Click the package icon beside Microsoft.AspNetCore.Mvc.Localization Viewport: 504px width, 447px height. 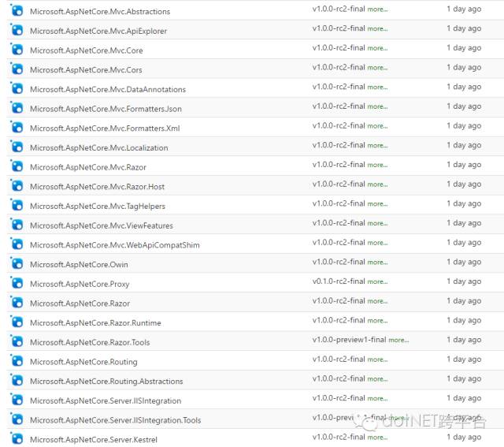tap(17, 147)
